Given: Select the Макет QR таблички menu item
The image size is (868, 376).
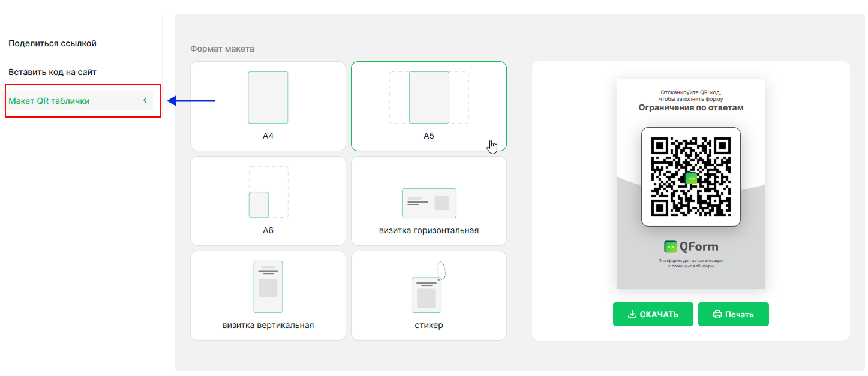Looking at the screenshot, I should pyautogui.click(x=79, y=101).
